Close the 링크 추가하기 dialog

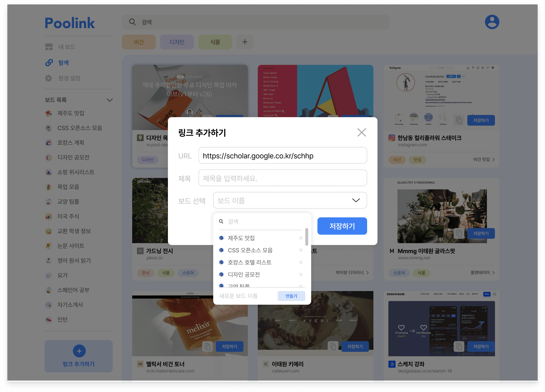click(x=361, y=132)
